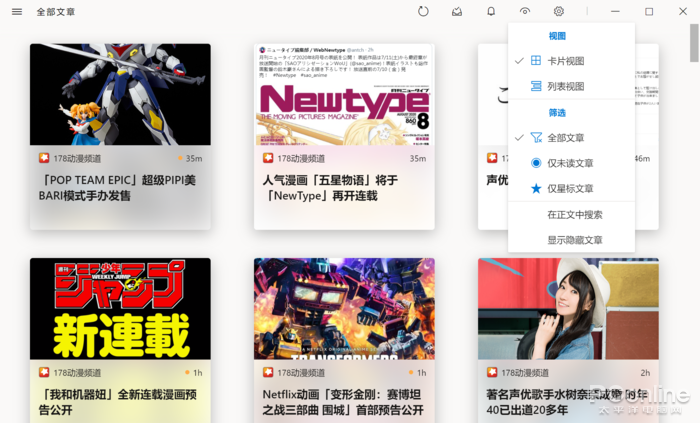Click 178动漫频道 label on POP TEAM EPIC card
Screen dimensions: 700x423
pyautogui.click(x=77, y=158)
